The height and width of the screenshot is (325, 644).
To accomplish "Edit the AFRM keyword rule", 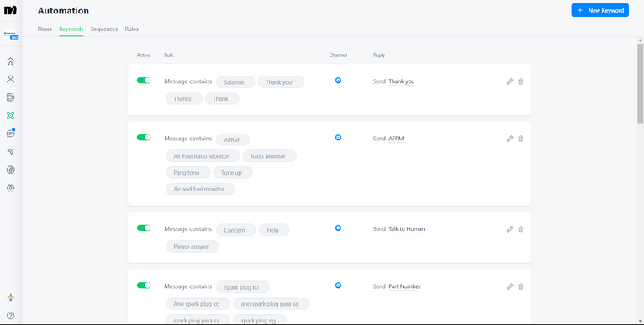I will pos(510,139).
